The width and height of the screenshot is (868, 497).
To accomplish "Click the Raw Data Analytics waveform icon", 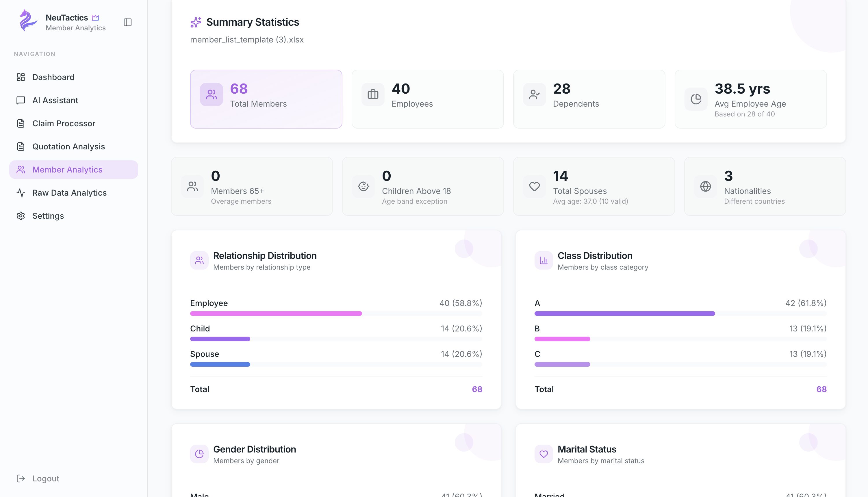I will point(21,192).
